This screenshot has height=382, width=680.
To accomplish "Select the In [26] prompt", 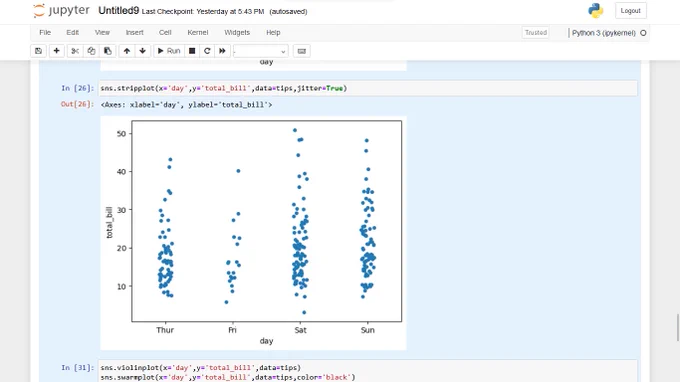I will coord(77,88).
